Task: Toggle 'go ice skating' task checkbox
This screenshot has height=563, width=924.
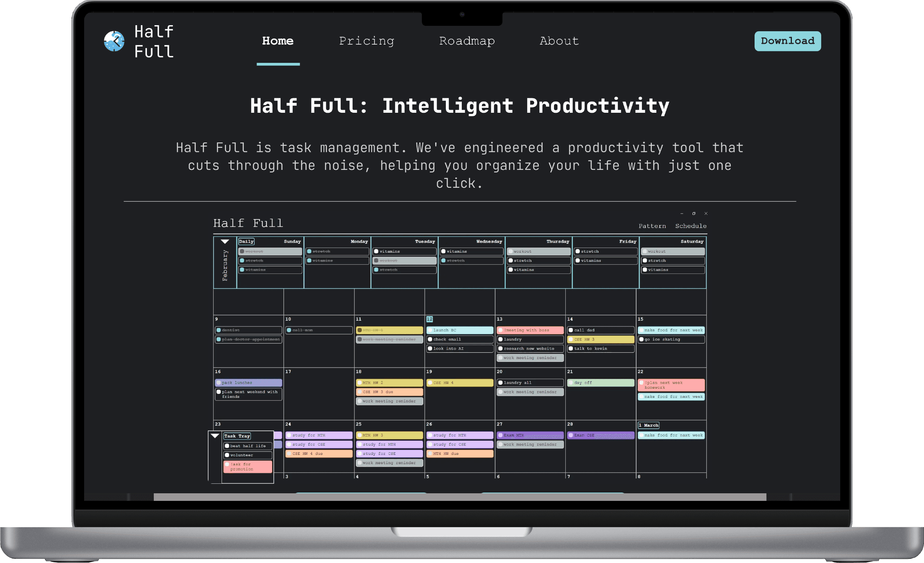Action: coord(642,339)
